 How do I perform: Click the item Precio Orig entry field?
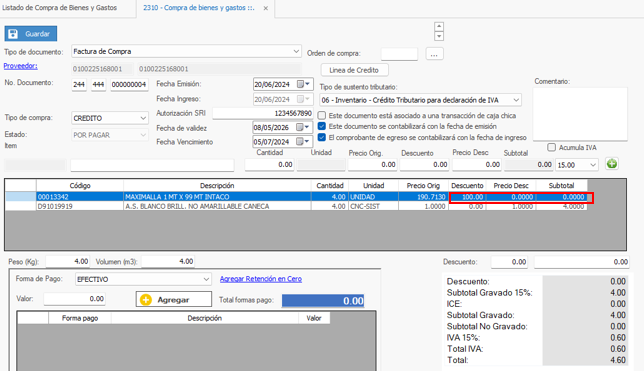point(373,165)
